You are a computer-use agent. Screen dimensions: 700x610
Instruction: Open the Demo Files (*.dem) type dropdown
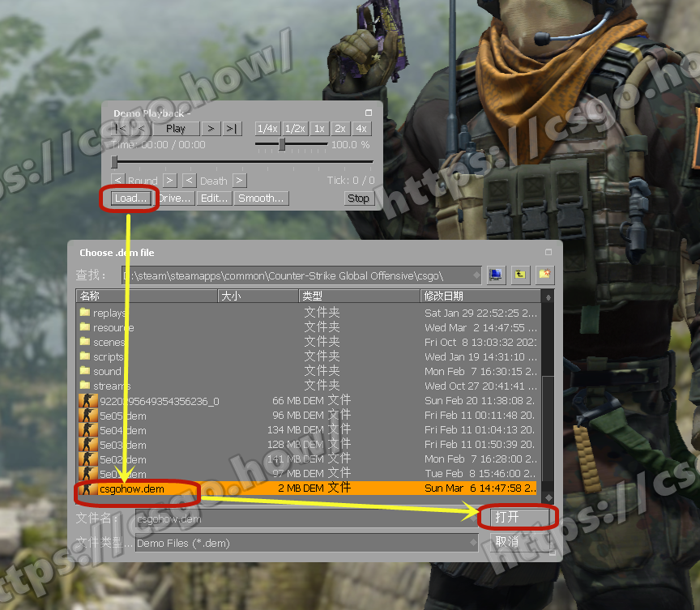[306, 543]
